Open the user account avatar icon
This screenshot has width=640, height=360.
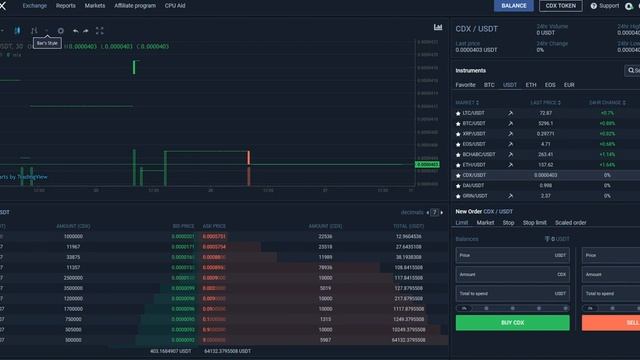click(629, 6)
